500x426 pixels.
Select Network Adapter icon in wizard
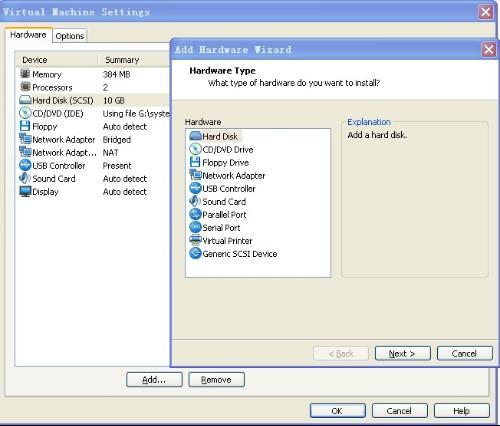195,175
